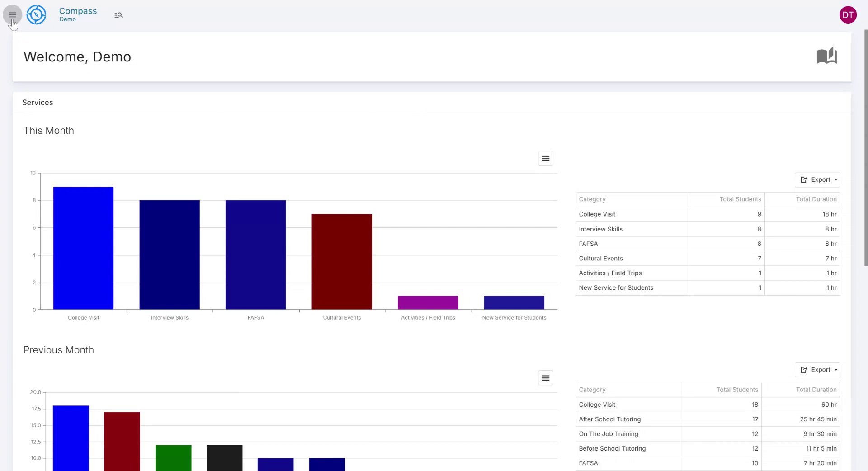Select the This Month heading

pos(49,131)
